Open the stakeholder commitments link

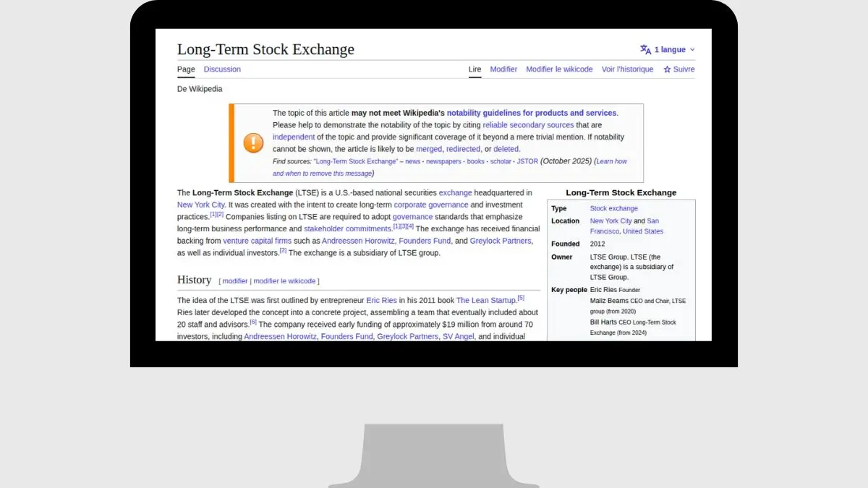[347, 228]
